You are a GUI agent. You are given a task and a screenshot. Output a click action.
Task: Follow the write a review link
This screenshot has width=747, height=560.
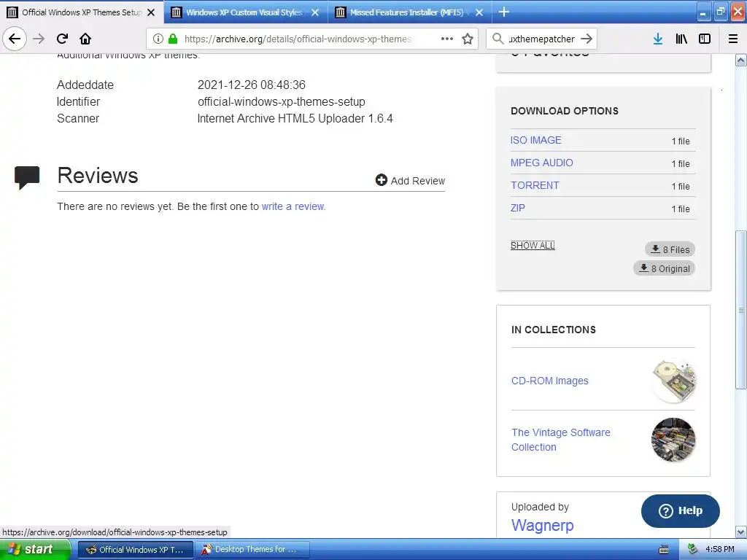point(293,206)
